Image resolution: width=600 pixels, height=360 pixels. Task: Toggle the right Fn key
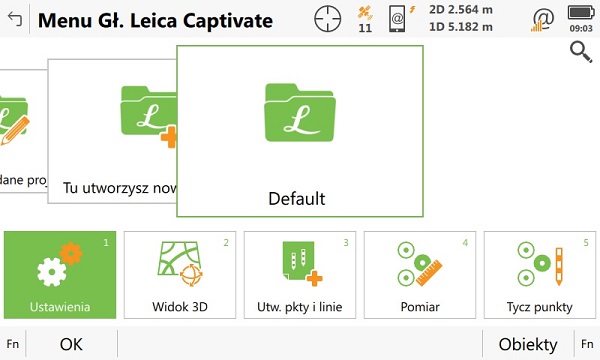[x=587, y=344]
